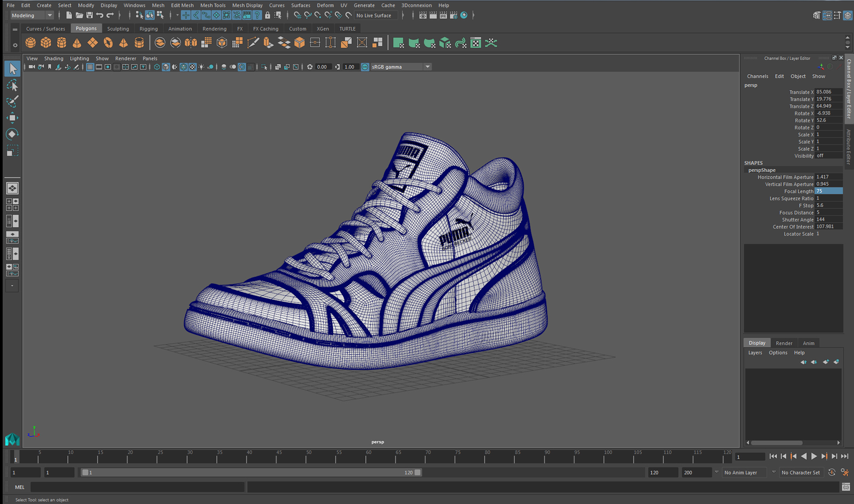This screenshot has height=504, width=854.
Task: Click the Undo arrow icon
Action: click(100, 15)
